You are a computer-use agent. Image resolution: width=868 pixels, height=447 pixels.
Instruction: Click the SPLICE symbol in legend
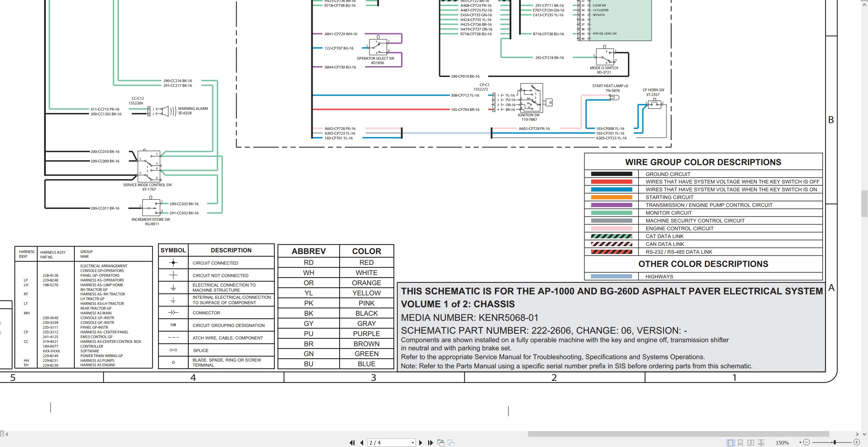[173, 350]
